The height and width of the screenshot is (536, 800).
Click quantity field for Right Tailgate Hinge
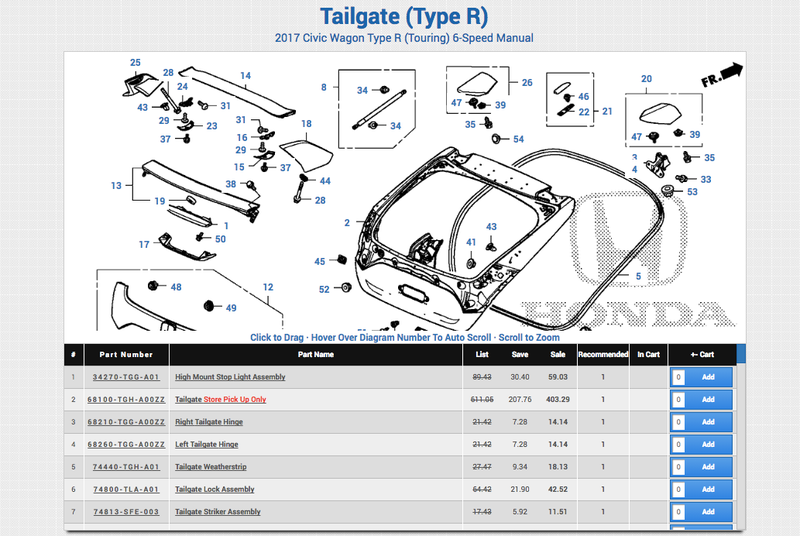(678, 422)
